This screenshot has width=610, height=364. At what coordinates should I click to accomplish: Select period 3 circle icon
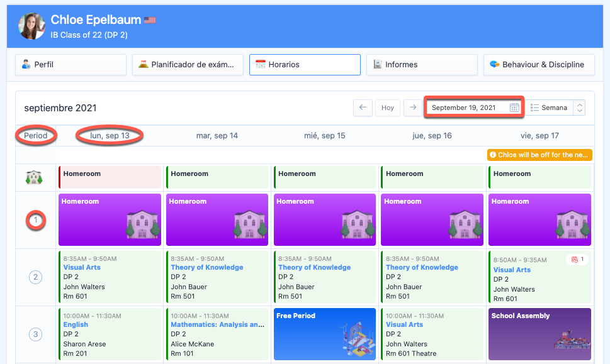click(36, 334)
